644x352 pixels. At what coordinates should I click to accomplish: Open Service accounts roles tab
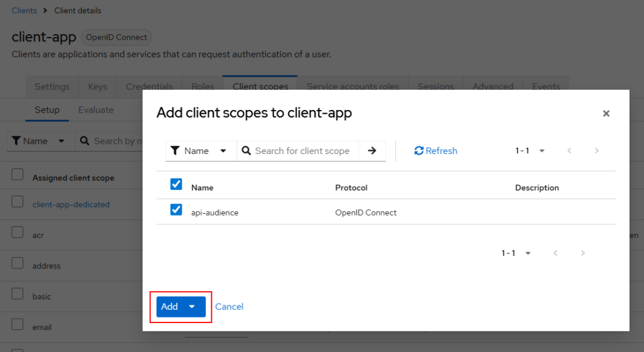coord(353,87)
